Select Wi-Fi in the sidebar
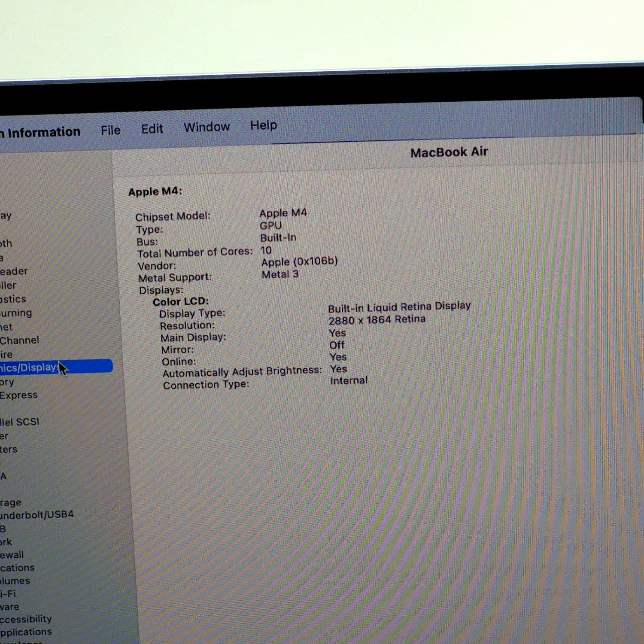This screenshot has height=644, width=644. [x=8, y=594]
